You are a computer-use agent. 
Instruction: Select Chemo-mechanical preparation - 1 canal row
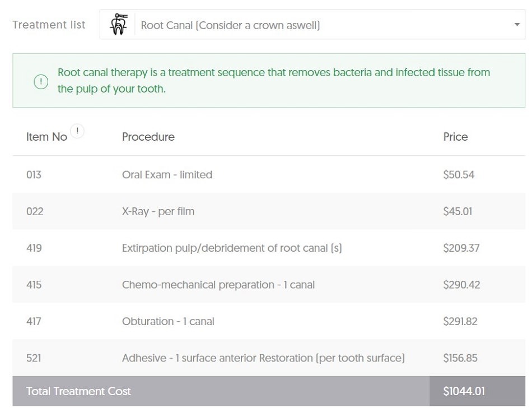click(269, 285)
